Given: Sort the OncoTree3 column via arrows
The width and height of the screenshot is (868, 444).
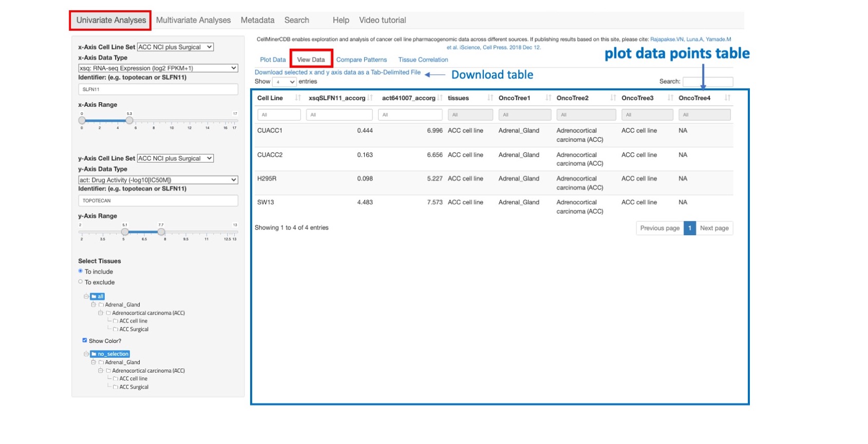Looking at the screenshot, I should [x=670, y=98].
